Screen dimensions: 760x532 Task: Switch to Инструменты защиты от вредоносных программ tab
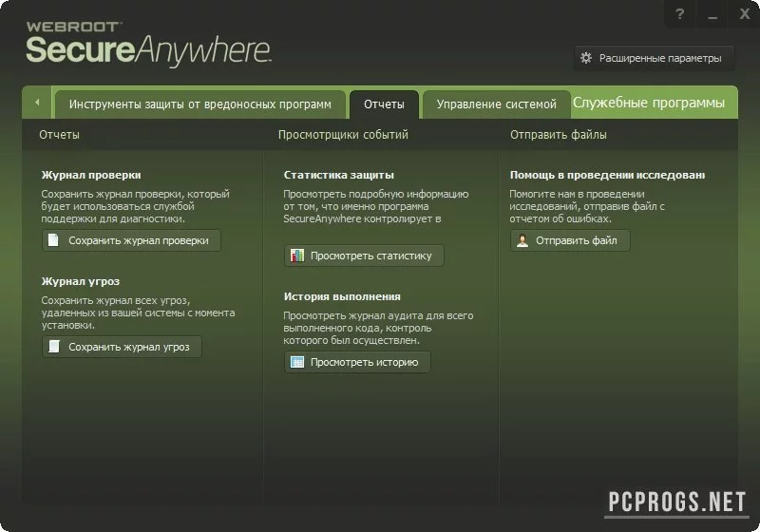click(x=199, y=104)
